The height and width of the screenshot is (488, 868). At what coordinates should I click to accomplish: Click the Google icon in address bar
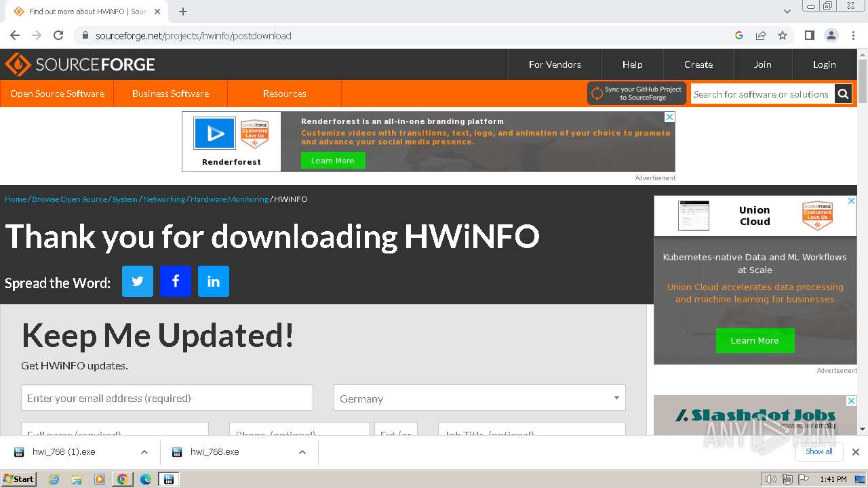[739, 35]
